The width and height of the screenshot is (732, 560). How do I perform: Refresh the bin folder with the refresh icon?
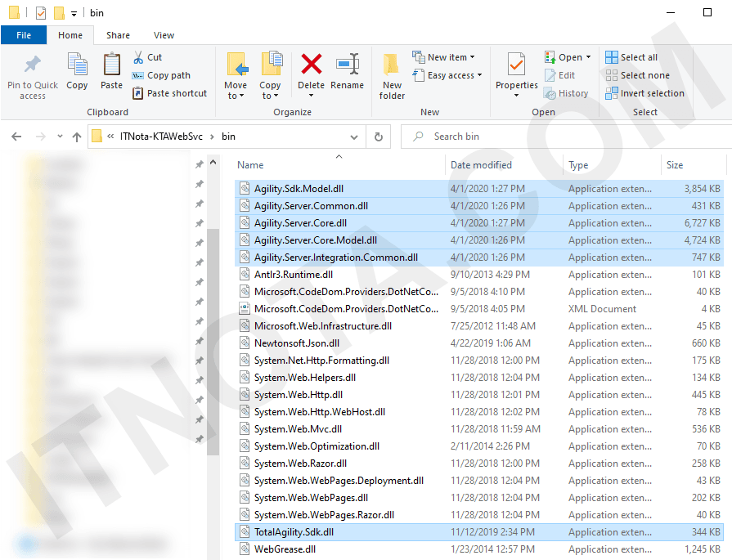coord(378,137)
